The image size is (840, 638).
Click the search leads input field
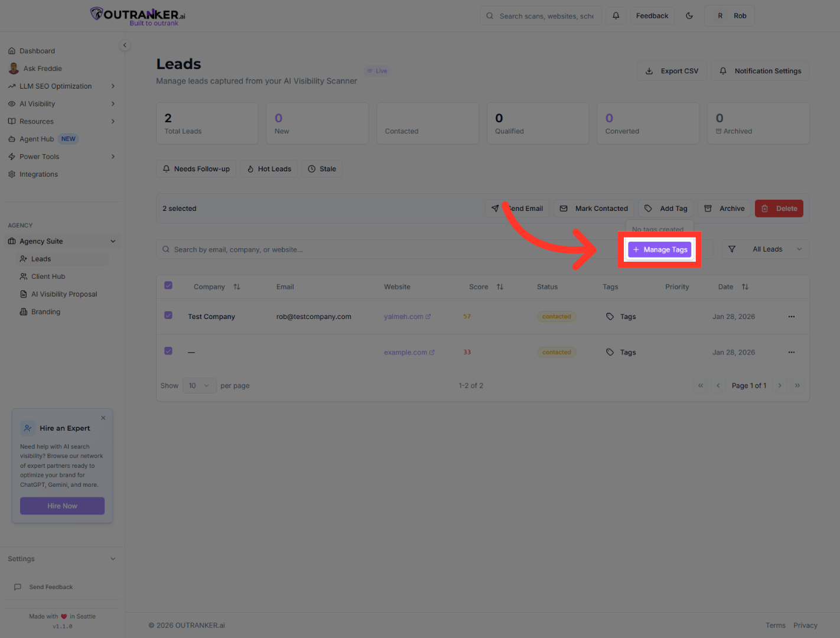point(295,249)
